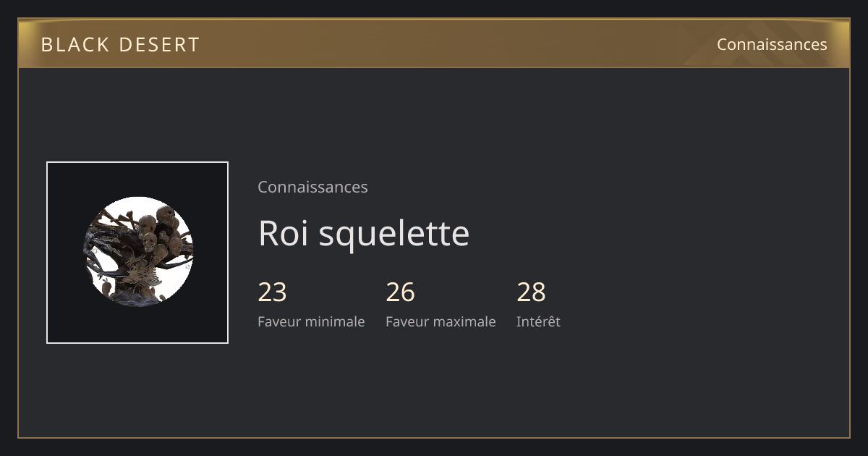Click the circular Roi squelette creature icon
The height and width of the screenshot is (456, 868).
click(x=137, y=252)
